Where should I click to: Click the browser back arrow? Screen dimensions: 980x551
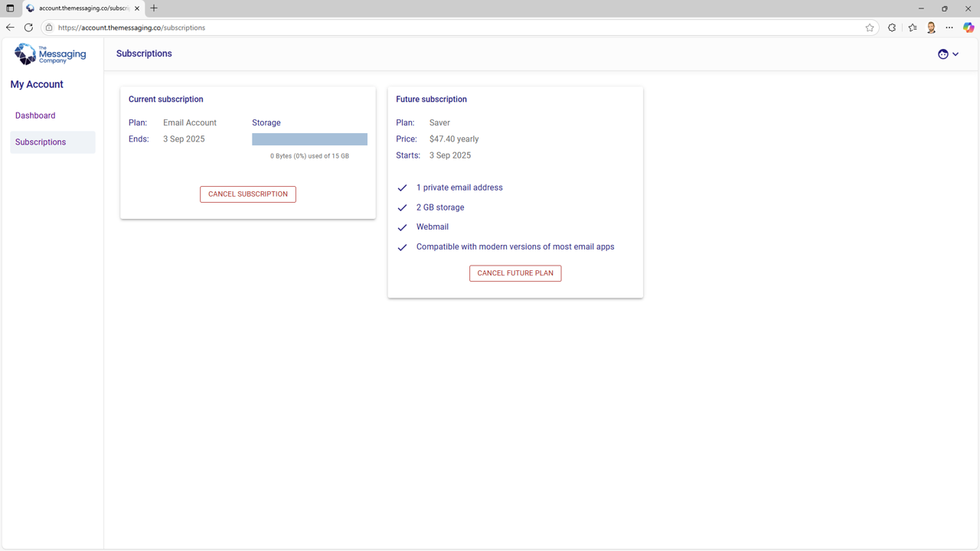pyautogui.click(x=10, y=28)
